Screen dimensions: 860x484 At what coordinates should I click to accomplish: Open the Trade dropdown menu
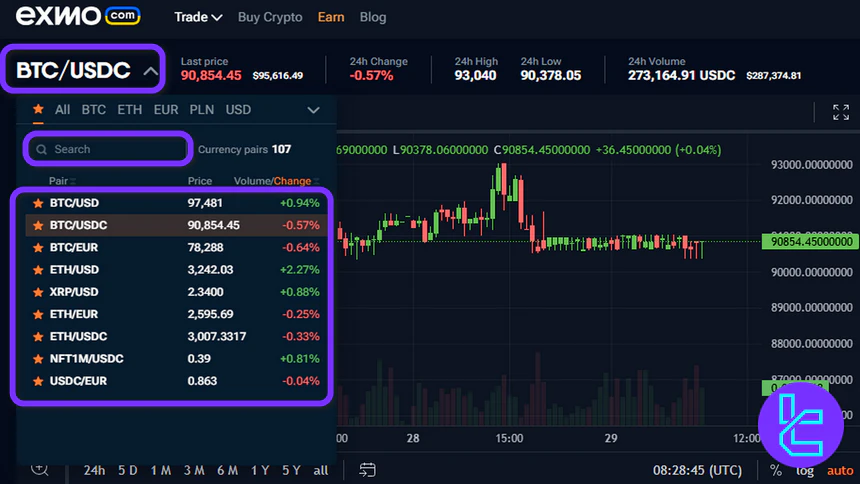tap(198, 17)
